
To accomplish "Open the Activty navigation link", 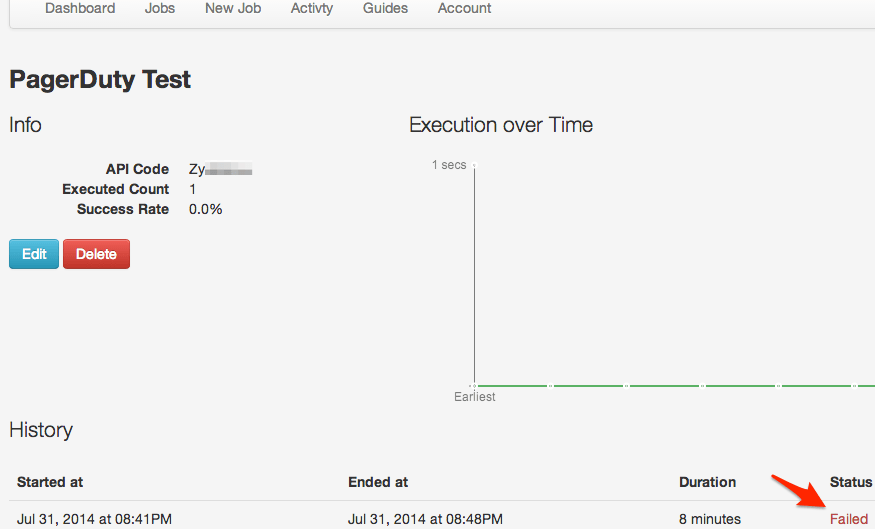I will tap(312, 8).
